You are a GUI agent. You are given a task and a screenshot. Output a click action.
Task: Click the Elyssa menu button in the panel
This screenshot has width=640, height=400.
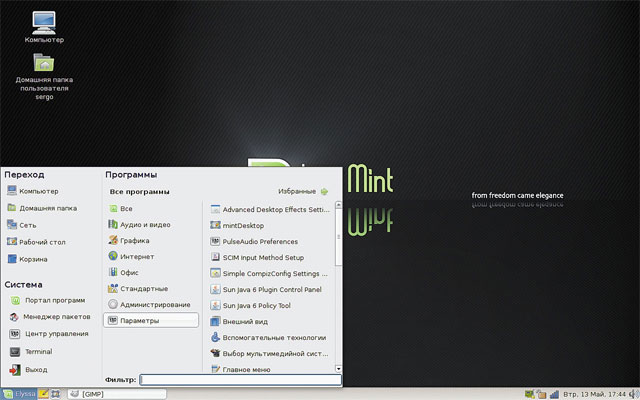pos(19,394)
